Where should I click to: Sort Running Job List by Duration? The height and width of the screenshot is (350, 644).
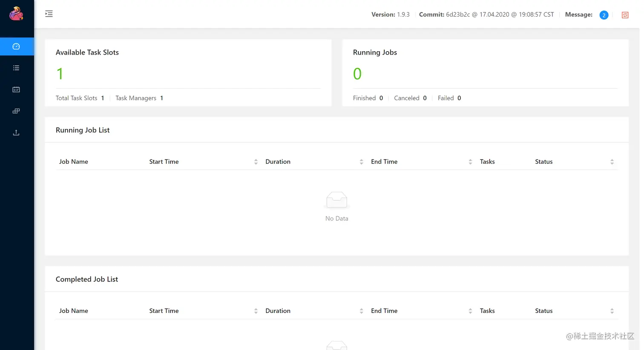point(361,162)
